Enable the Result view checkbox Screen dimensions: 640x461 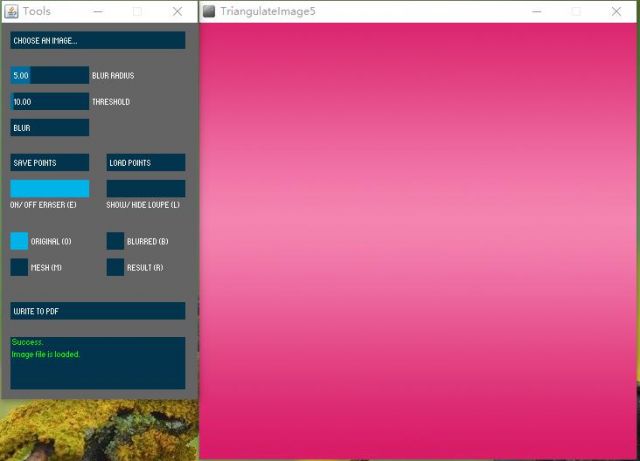(115, 267)
